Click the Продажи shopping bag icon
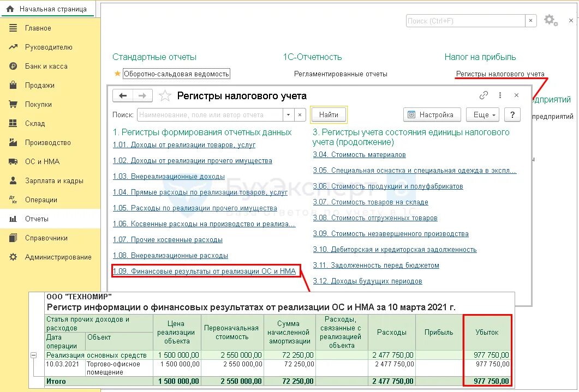 13,85
